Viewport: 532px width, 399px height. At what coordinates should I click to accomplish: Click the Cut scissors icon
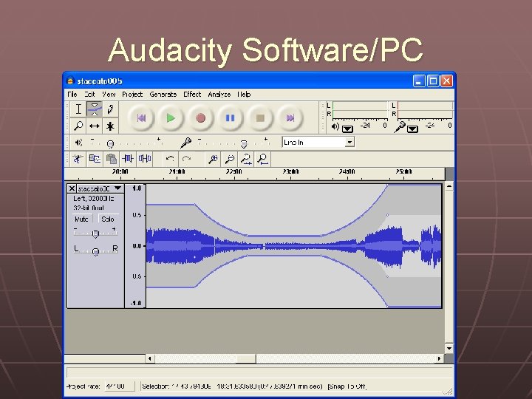click(78, 159)
